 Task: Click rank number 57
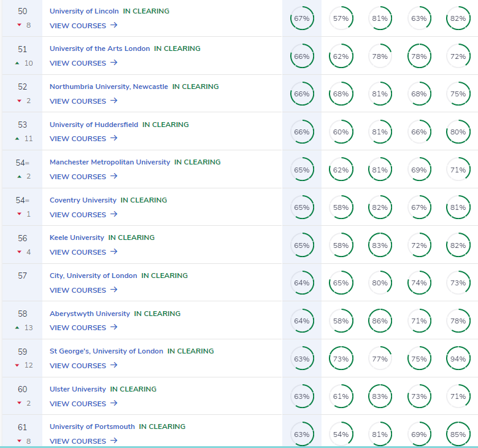tap(22, 276)
